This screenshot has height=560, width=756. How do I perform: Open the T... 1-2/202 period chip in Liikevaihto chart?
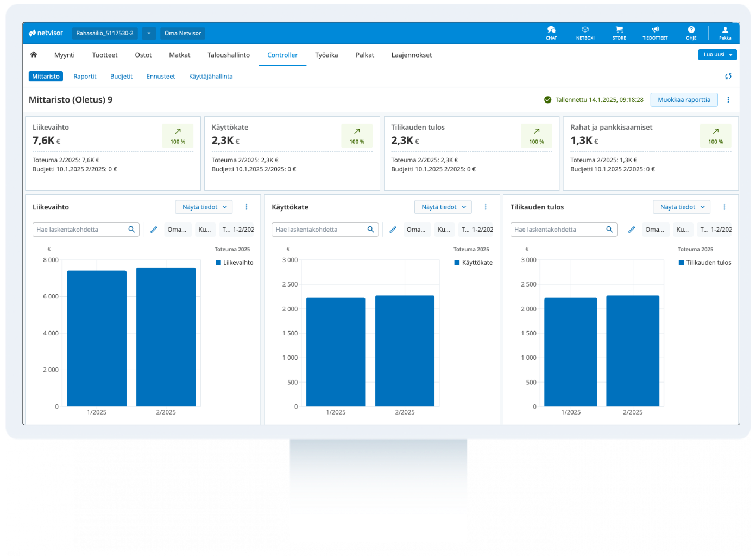point(237,230)
